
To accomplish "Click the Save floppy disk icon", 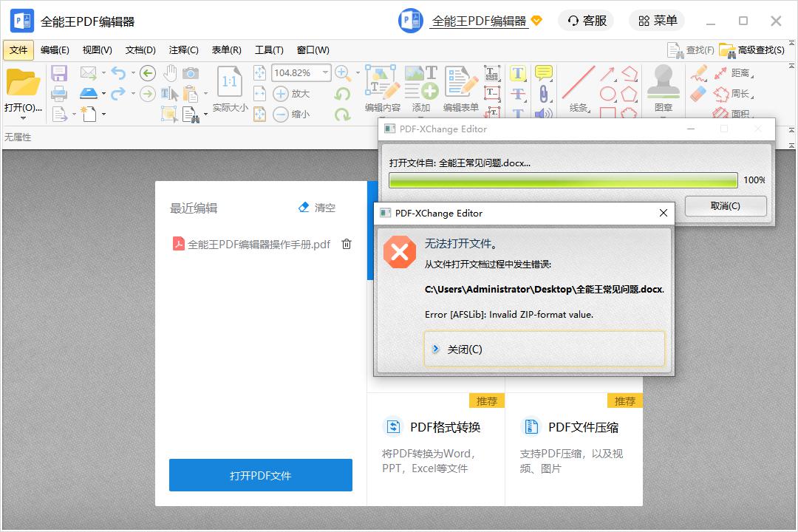I will pos(59,73).
